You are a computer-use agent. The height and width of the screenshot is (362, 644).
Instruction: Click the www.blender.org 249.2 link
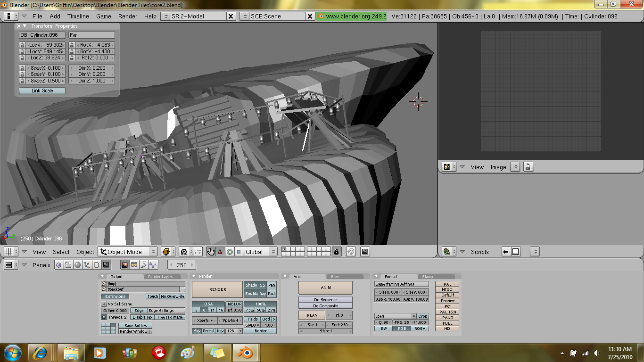pyautogui.click(x=352, y=16)
